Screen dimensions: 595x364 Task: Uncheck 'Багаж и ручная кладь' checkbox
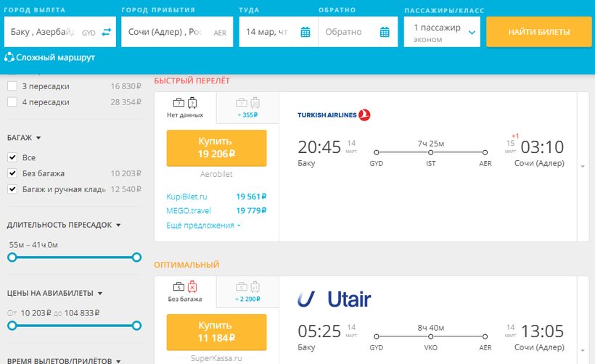pyautogui.click(x=12, y=189)
